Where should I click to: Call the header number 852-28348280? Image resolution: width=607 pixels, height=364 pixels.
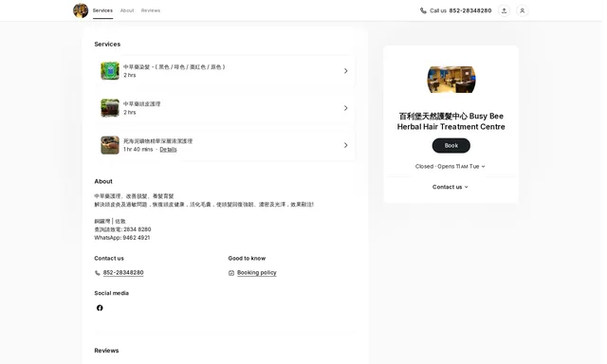(x=470, y=10)
